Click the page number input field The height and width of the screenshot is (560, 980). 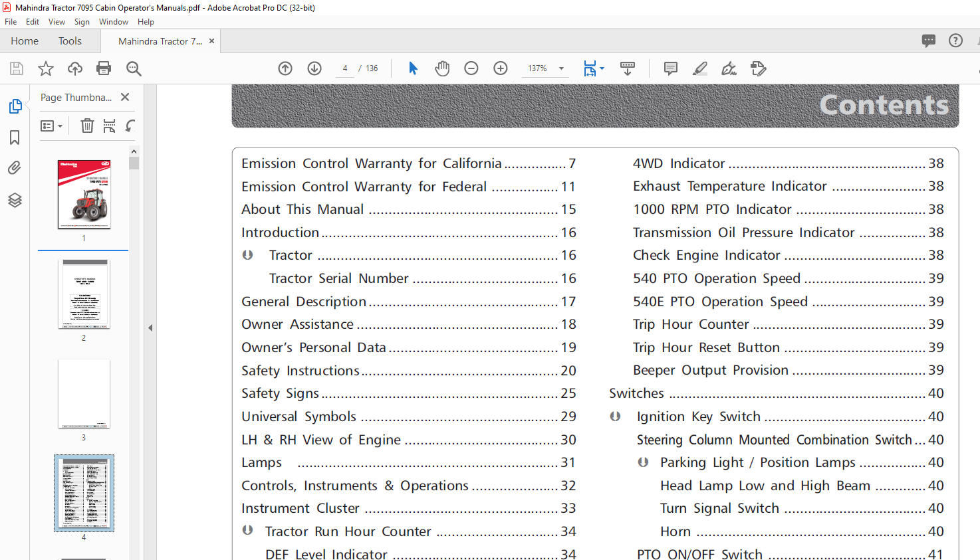tap(345, 68)
